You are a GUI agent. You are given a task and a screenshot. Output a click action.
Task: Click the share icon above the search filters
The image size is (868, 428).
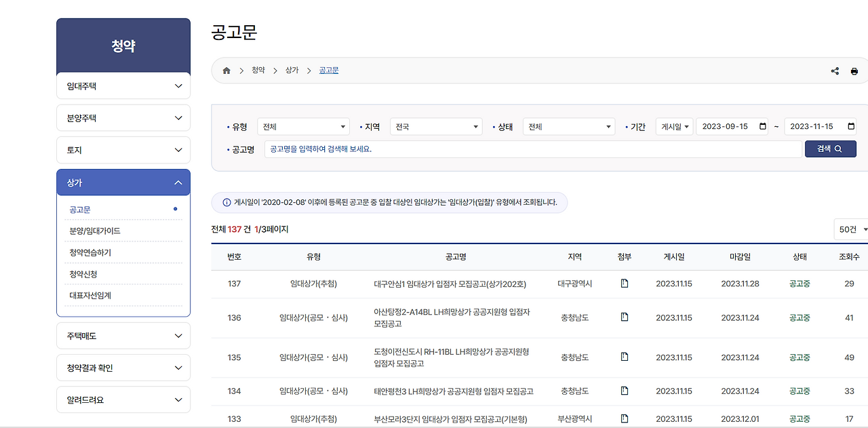tap(834, 71)
